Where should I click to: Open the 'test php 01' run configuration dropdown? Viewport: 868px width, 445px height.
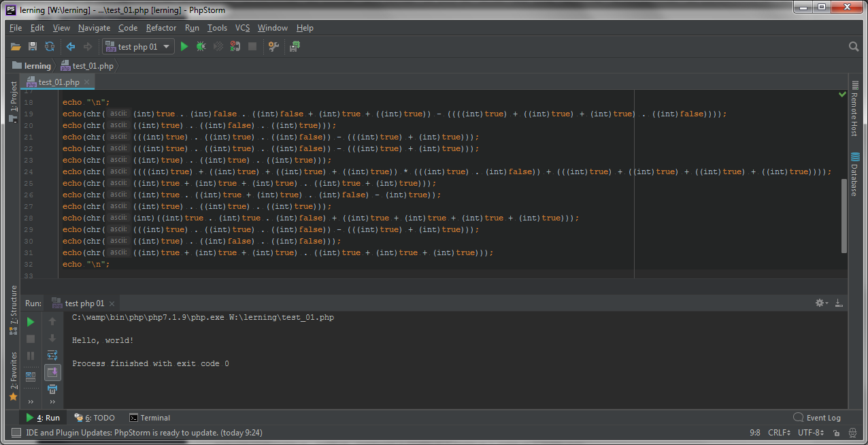[x=138, y=47]
